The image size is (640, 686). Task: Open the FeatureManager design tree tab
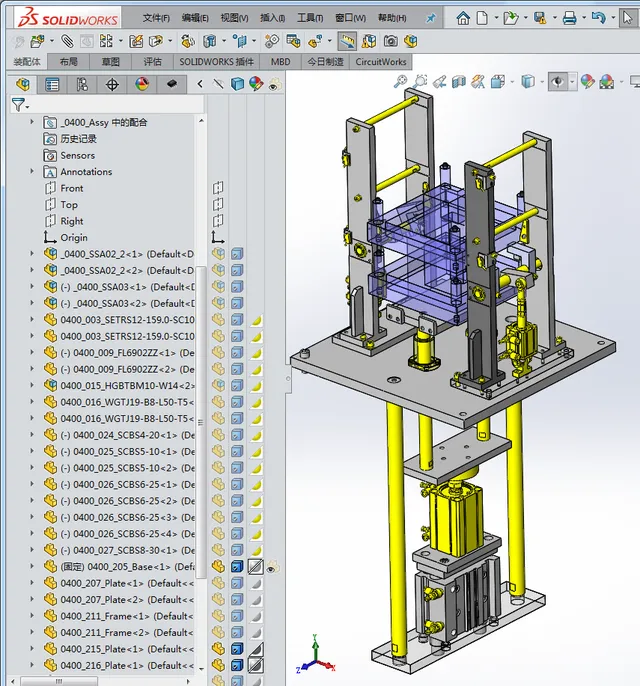[x=22, y=85]
